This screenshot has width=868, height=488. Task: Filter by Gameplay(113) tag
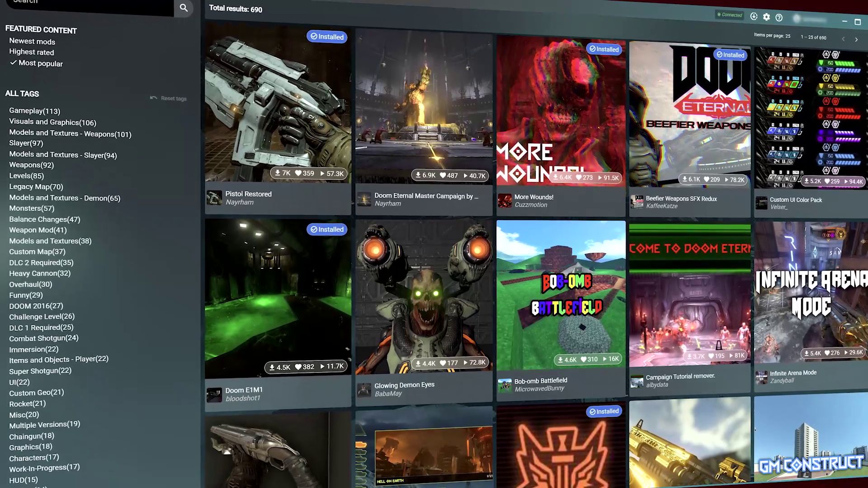point(35,111)
